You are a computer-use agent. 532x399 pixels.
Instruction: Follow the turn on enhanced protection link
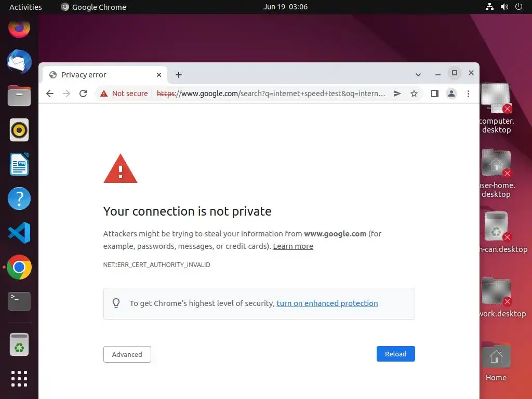click(x=327, y=303)
